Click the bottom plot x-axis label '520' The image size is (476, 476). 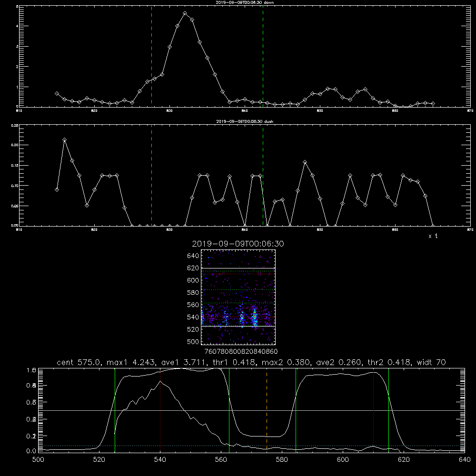99,460
